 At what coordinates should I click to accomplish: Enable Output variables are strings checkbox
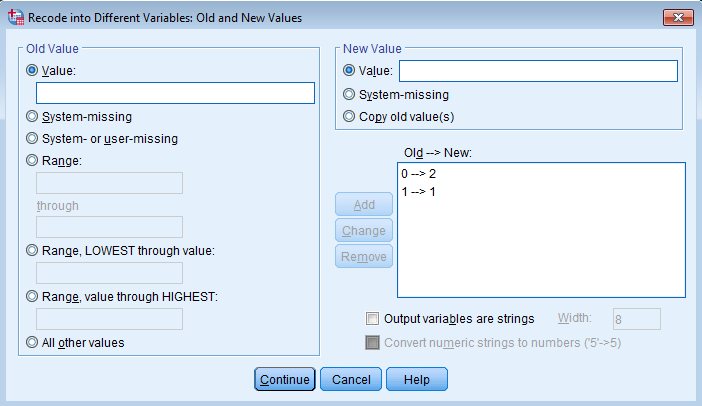pos(373,319)
